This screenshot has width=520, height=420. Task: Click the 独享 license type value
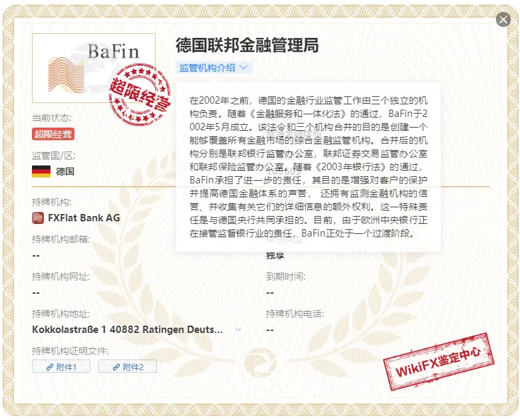click(275, 256)
